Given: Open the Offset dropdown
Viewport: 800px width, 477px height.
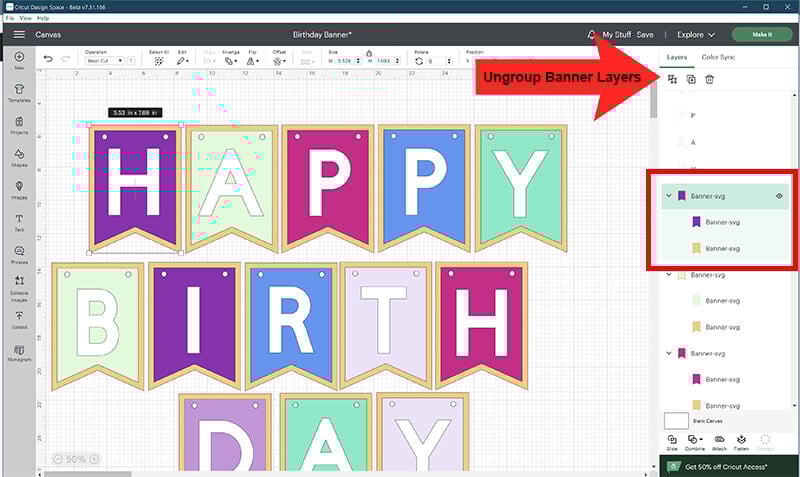Looking at the screenshot, I should (279, 61).
